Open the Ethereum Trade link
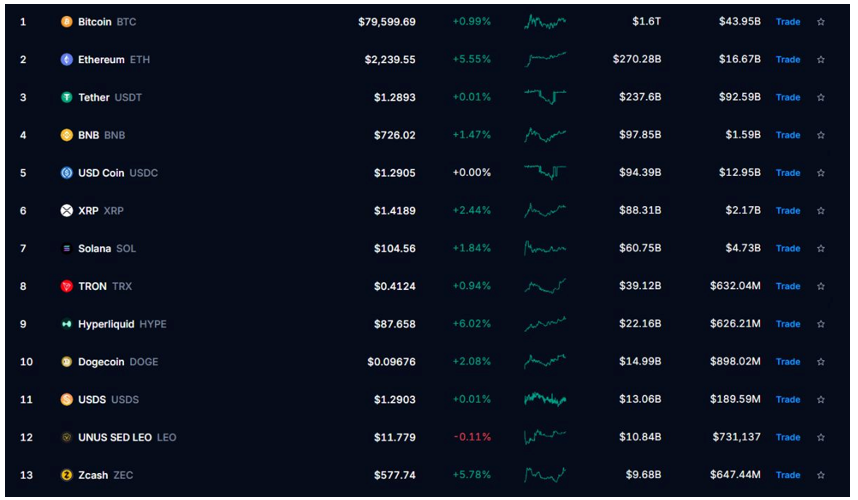858x500 pixels. point(788,60)
